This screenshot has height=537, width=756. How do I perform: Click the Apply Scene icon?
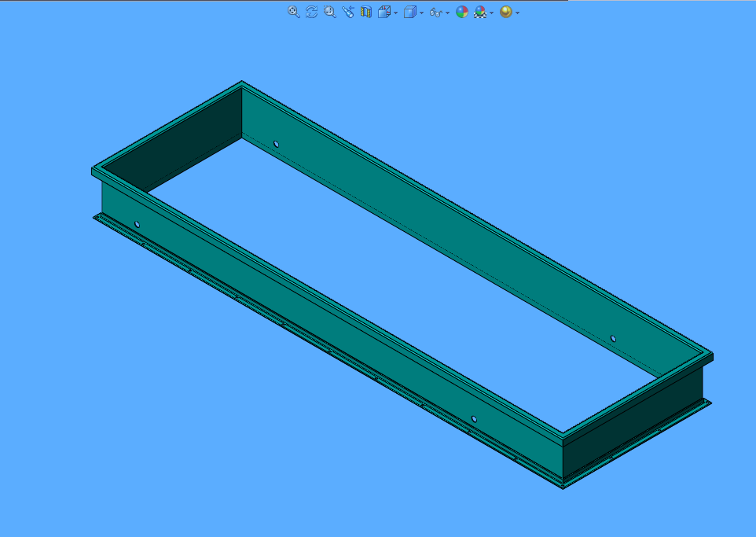[x=480, y=12]
